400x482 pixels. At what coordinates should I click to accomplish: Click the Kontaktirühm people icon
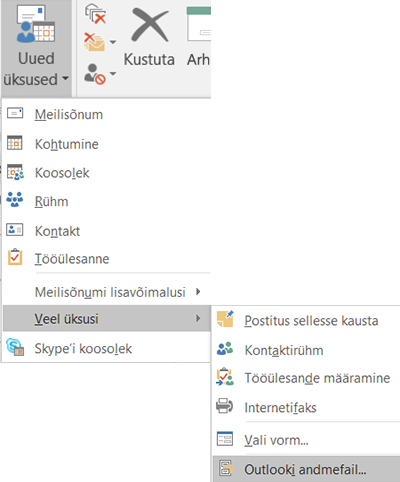coord(225,349)
